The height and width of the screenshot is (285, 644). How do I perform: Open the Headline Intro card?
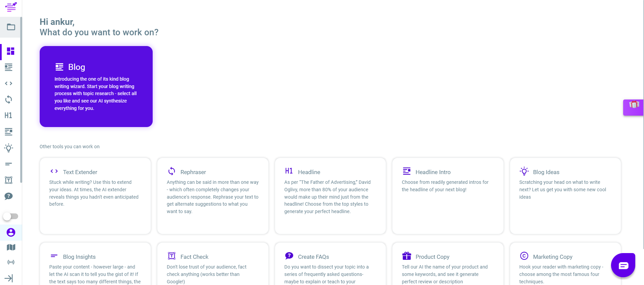[448, 196]
